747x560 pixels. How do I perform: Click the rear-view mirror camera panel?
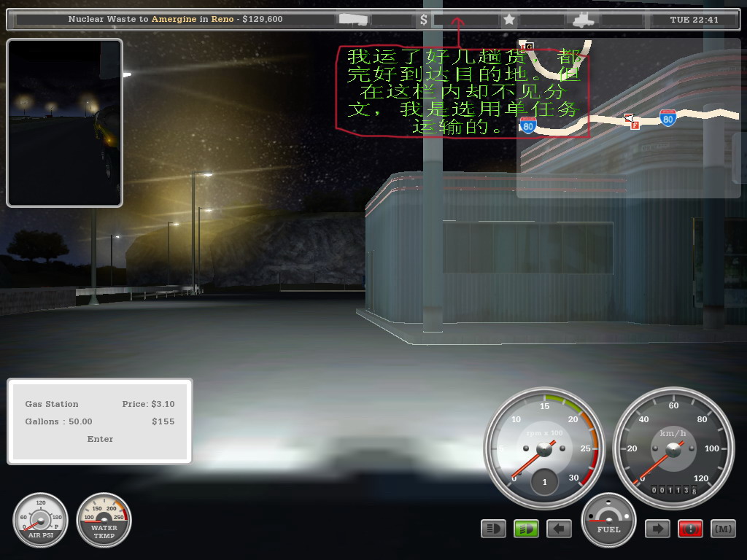point(64,122)
